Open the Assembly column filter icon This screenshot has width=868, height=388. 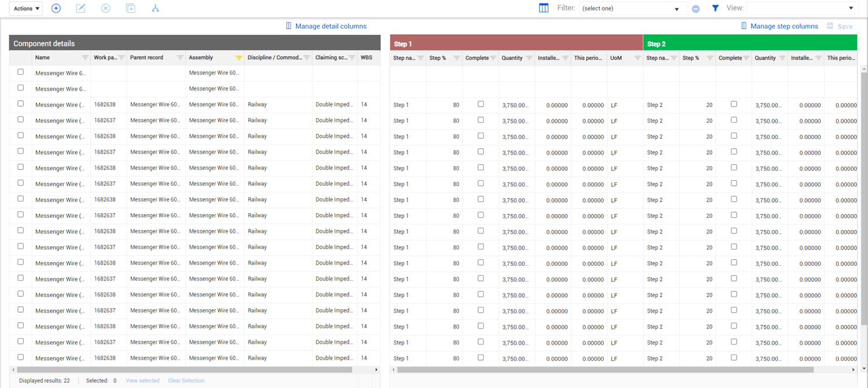238,58
